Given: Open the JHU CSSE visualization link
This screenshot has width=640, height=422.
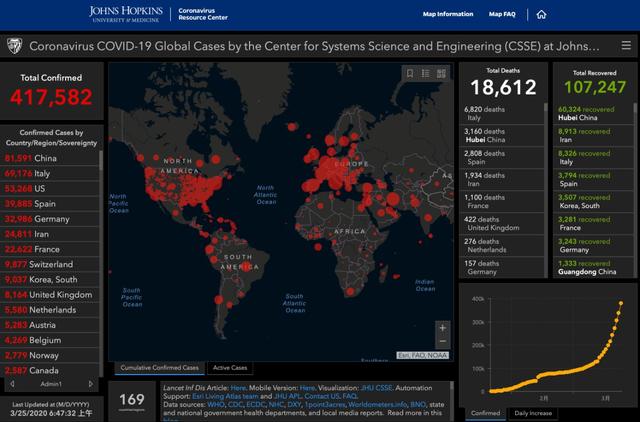Looking at the screenshot, I should [376, 388].
